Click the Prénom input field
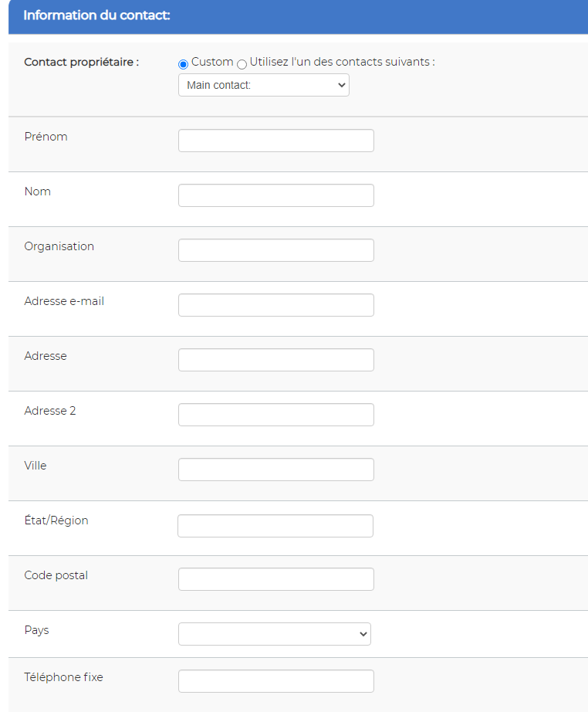Image resolution: width=588 pixels, height=712 pixels. [x=275, y=141]
